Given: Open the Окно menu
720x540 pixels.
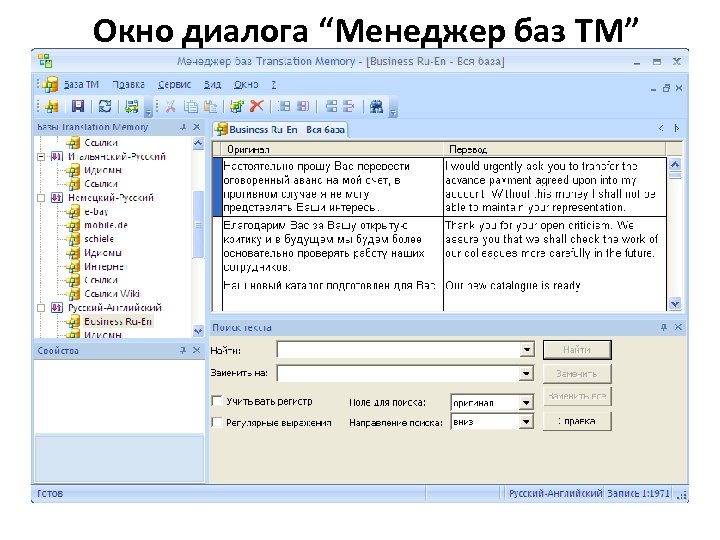Looking at the screenshot, I should pos(246,84).
